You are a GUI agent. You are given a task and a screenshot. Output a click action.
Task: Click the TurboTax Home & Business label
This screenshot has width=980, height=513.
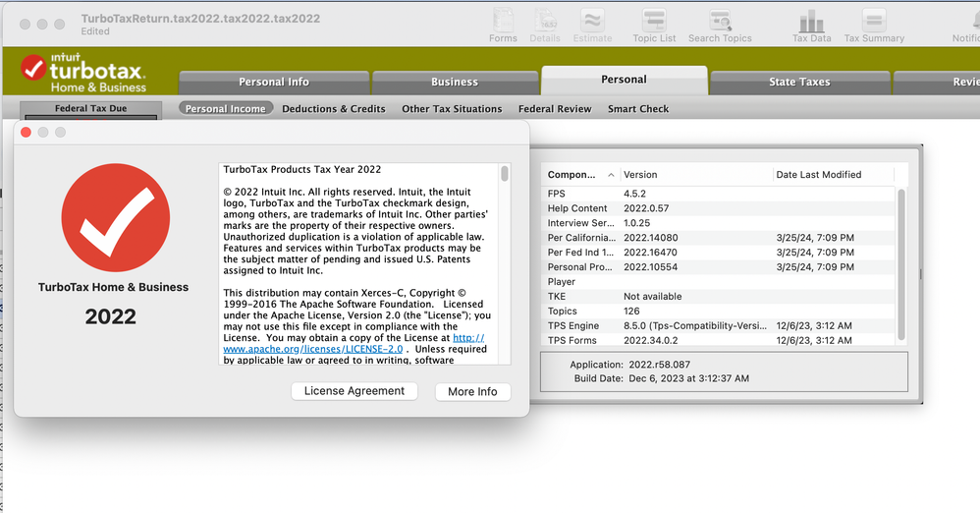pyautogui.click(x=113, y=287)
